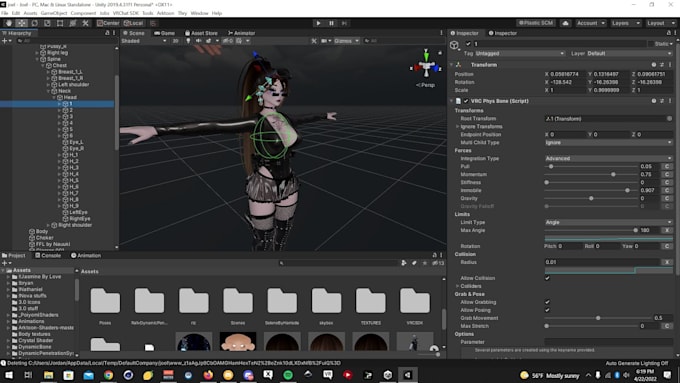Click Root Transform object picker circle
Image resolution: width=680 pixels, height=383 pixels.
pos(669,118)
